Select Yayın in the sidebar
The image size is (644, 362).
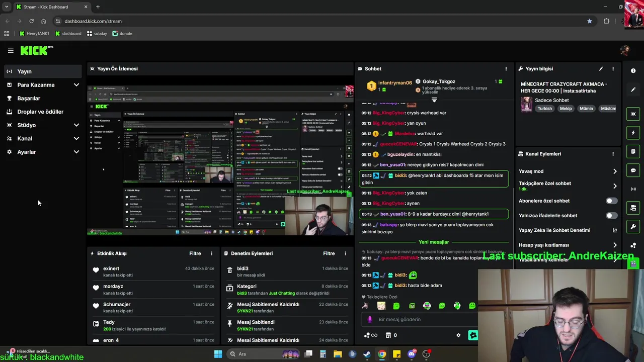click(42, 71)
